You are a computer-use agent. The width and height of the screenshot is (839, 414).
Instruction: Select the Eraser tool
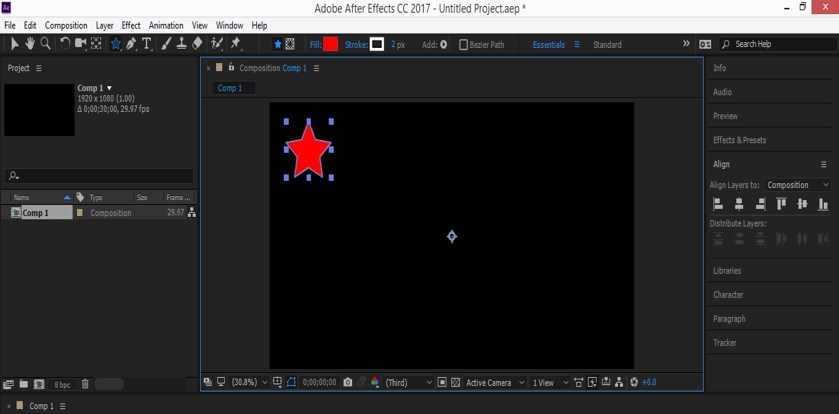click(x=197, y=44)
